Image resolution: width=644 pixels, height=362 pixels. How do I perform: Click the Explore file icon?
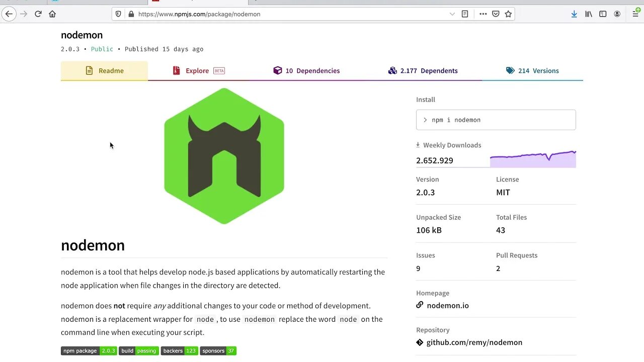pyautogui.click(x=176, y=71)
